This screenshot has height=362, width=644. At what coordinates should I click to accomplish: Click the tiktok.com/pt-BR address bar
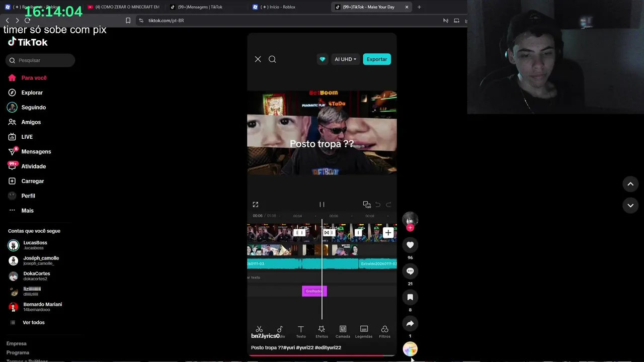[x=166, y=21]
